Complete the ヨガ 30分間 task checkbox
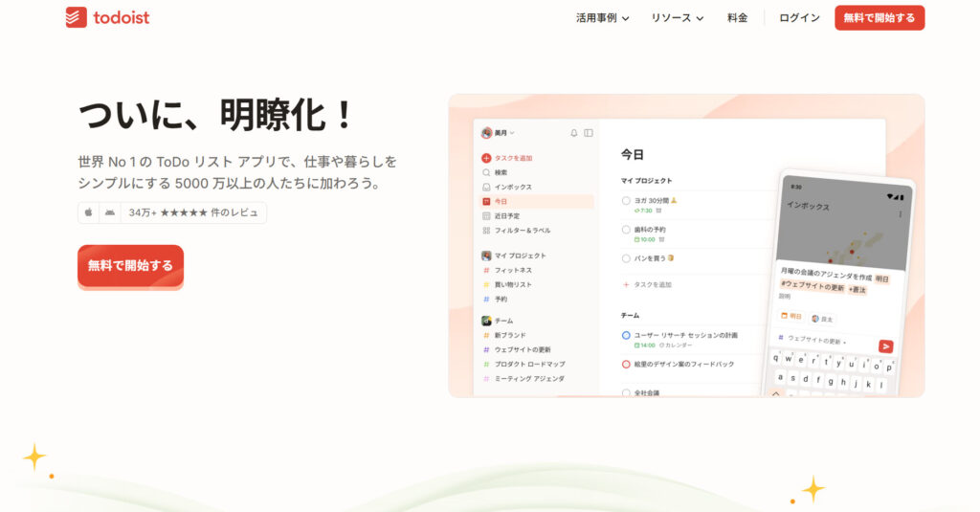 tap(626, 201)
